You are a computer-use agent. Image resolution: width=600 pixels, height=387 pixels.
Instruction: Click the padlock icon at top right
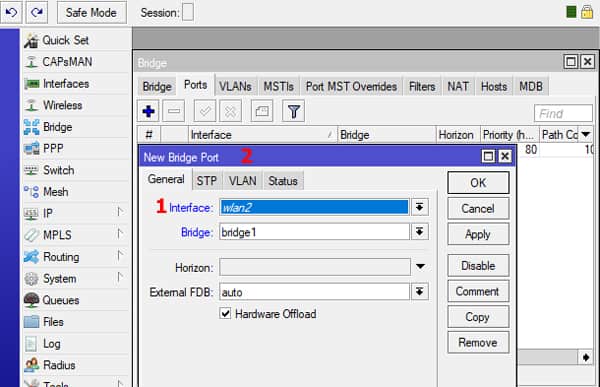tap(587, 12)
